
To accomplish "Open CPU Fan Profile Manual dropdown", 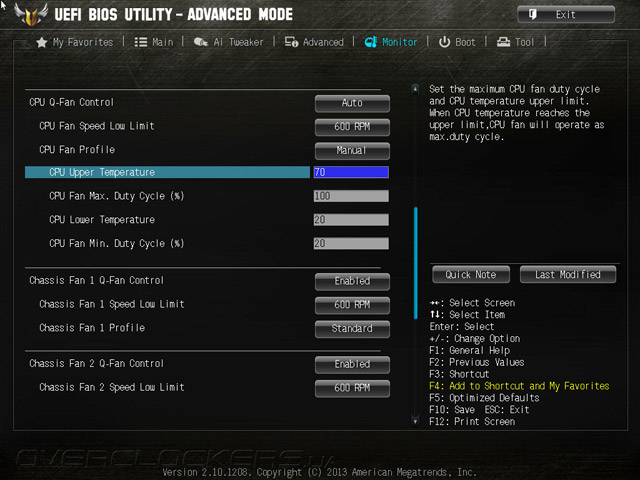I will (352, 151).
